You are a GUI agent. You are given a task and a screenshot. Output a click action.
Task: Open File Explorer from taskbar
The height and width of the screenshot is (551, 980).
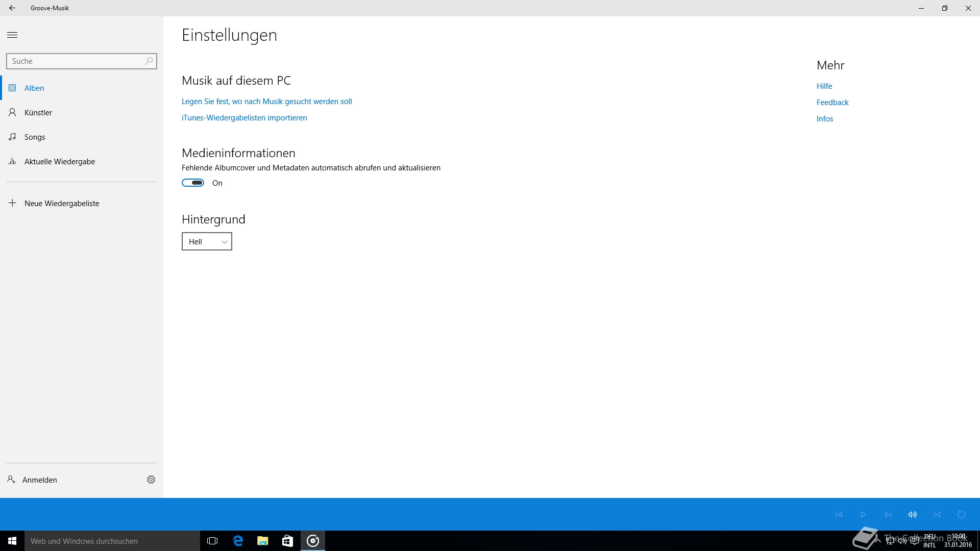[x=263, y=541]
